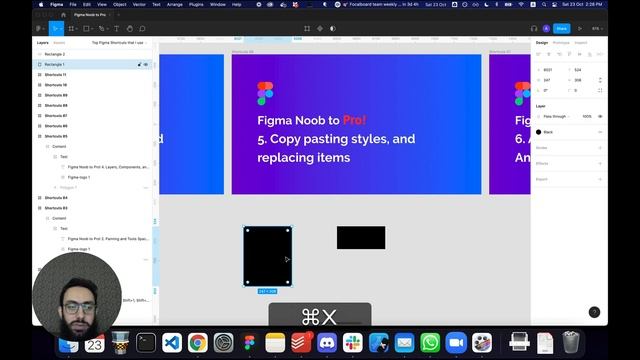Click the blue Share button
Screen dimensions: 640x360
[562, 29]
